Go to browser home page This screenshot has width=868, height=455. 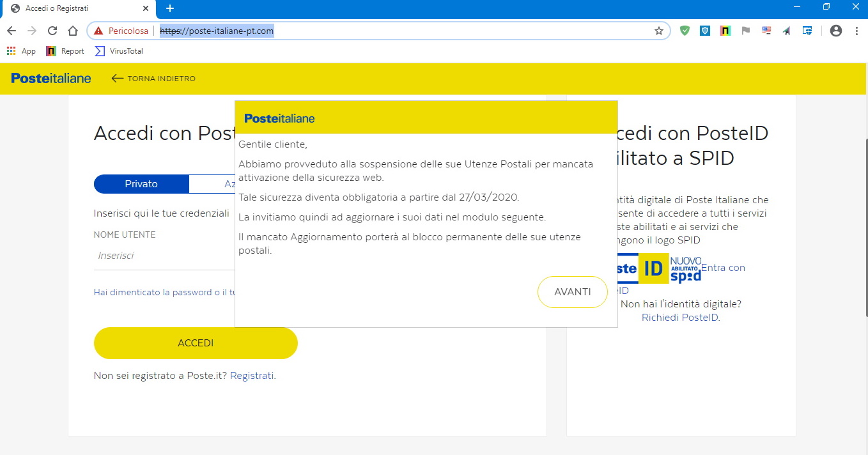[73, 31]
